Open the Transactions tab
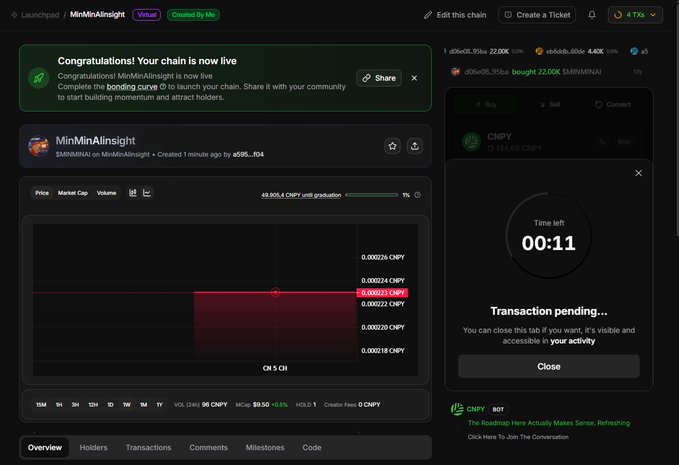679x465 pixels. (149, 447)
